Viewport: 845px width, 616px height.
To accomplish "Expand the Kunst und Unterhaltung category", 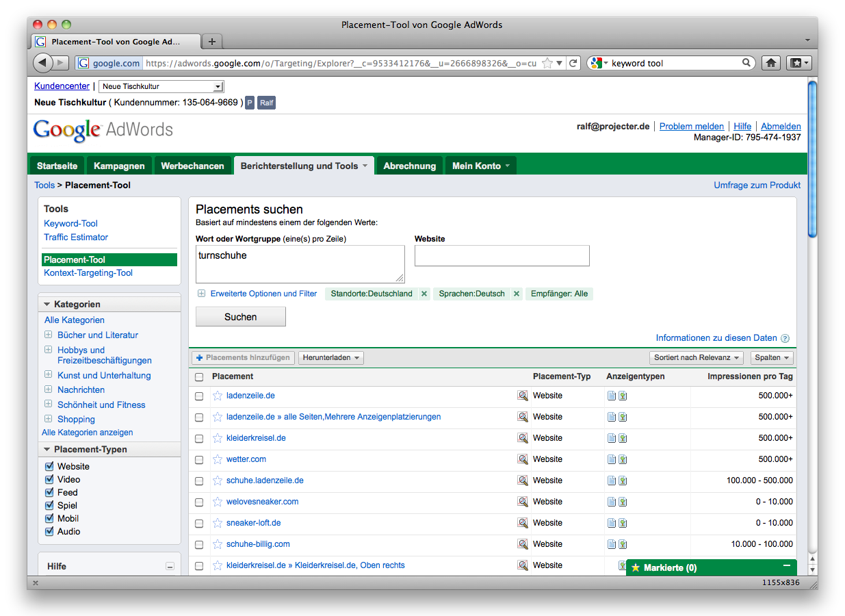I will (x=49, y=375).
